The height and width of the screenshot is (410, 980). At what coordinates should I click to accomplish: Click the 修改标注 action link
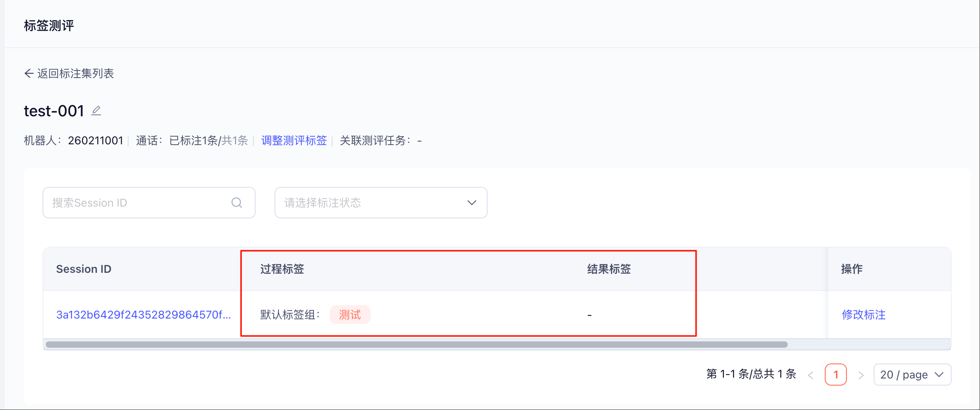pyautogui.click(x=864, y=315)
